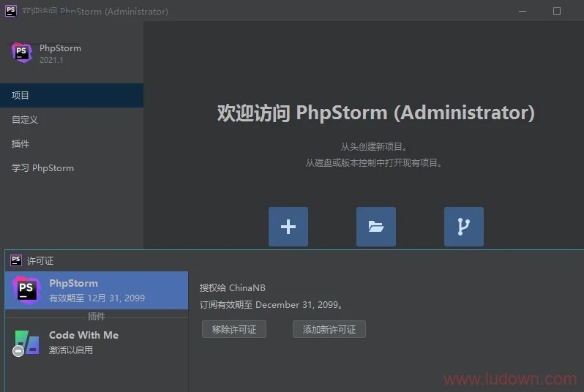Click the 2021.1 version label

(x=51, y=60)
